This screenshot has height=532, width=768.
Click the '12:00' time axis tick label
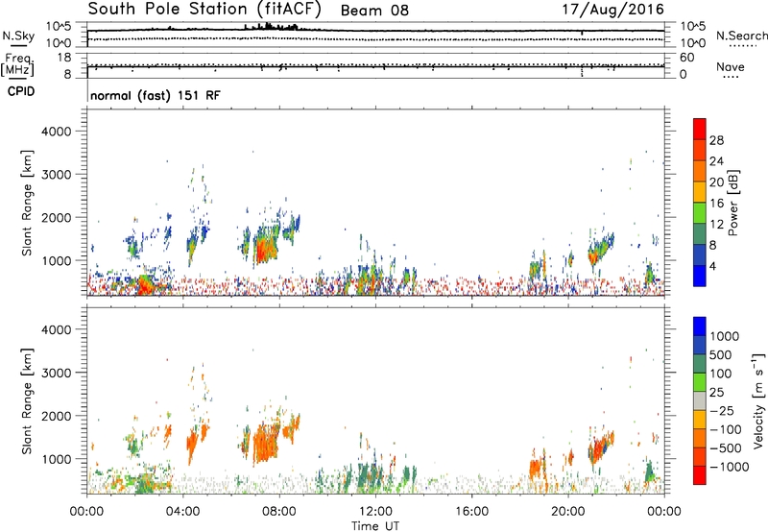tap(375, 512)
